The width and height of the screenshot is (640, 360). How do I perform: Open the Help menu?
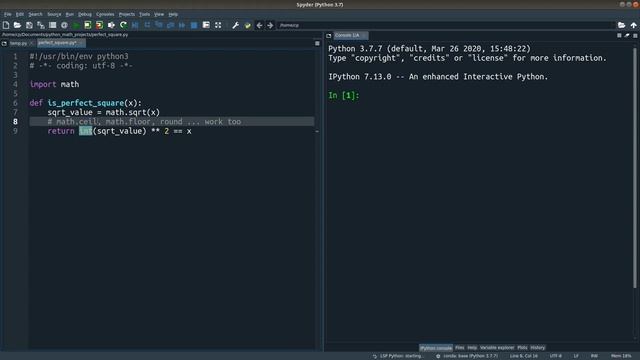(x=173, y=14)
